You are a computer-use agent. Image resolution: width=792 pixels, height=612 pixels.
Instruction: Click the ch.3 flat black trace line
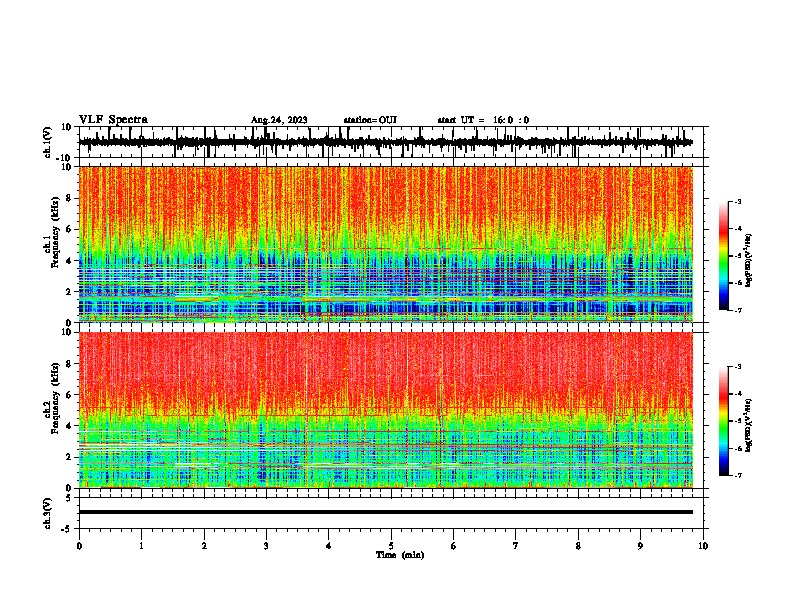385,512
